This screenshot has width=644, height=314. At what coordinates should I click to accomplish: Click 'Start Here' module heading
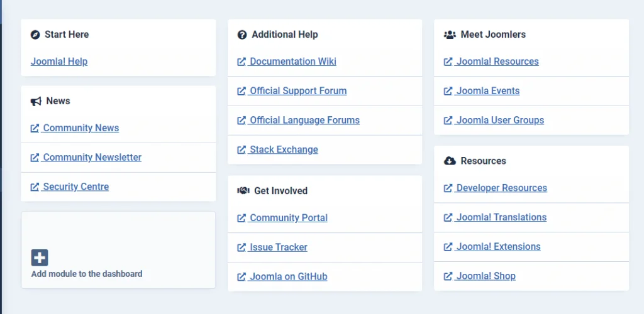pos(67,35)
